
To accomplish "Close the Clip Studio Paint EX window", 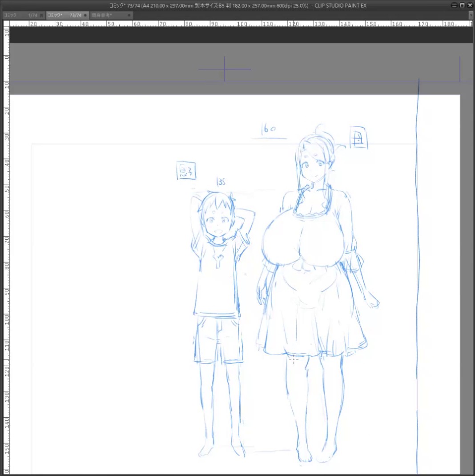I will 470,5.
